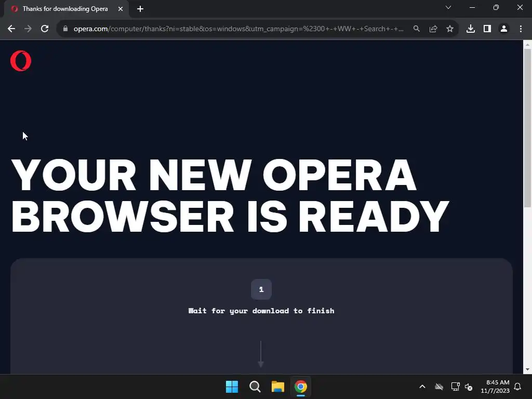Viewport: 532px width, 399px height.
Task: Open File Explorer from the taskbar
Action: point(278,387)
